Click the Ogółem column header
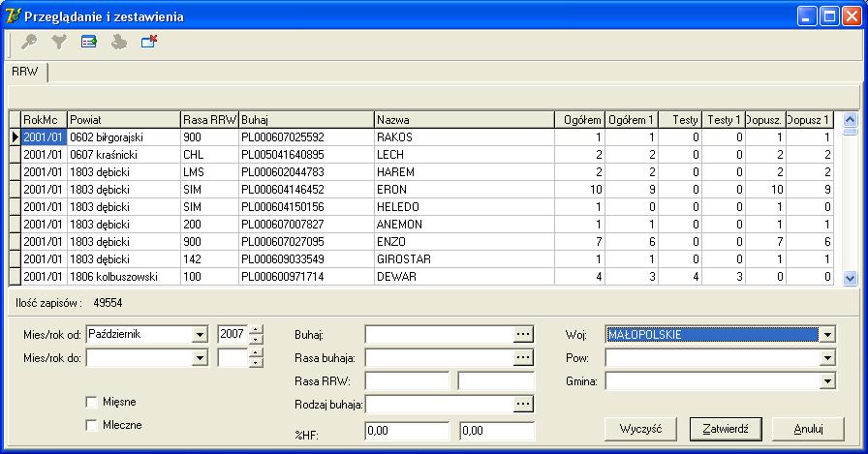This screenshot has height=454, width=868. (579, 119)
